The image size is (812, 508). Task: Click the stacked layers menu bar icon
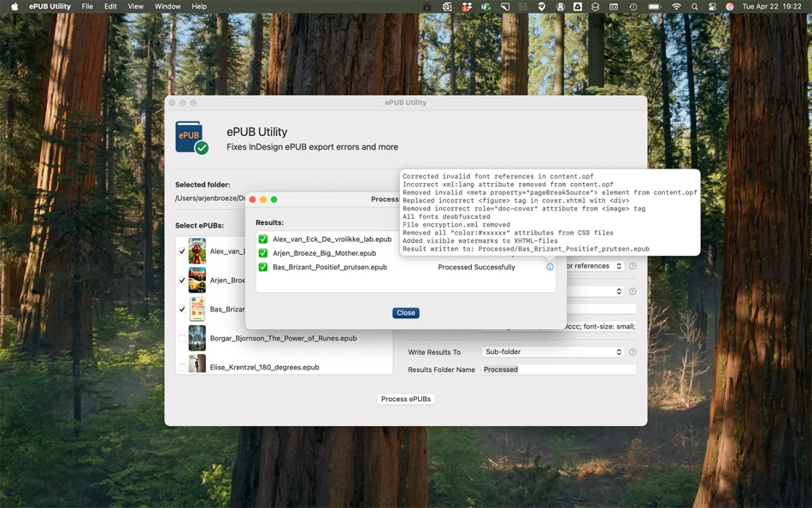(x=595, y=7)
